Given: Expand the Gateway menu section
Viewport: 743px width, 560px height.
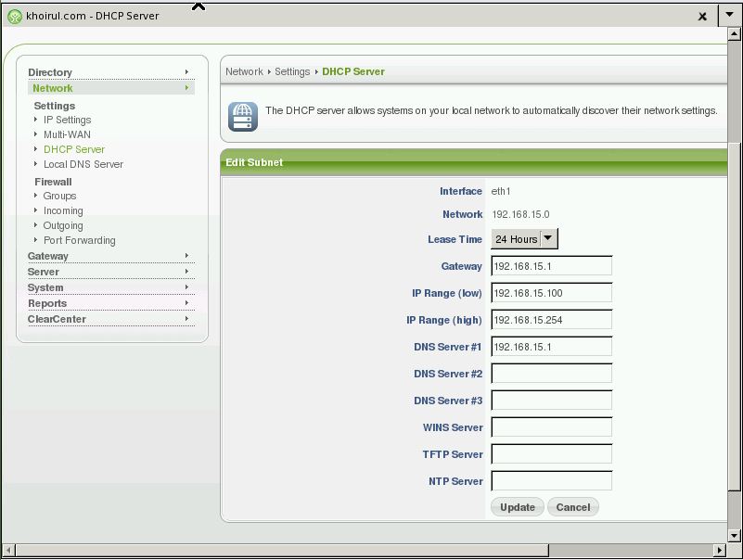Looking at the screenshot, I should click(x=111, y=256).
